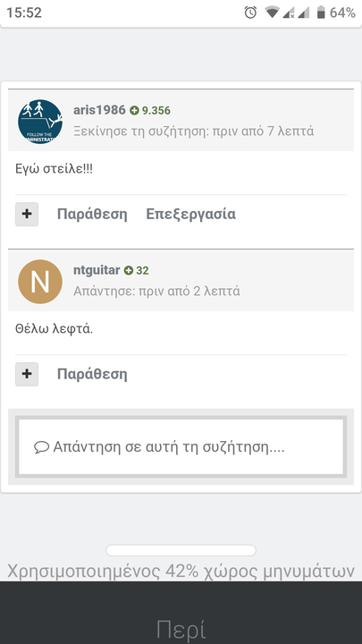Click the timestamp πριν από 2 λεπτά
Image resolution: width=362 pixels, height=644 pixels.
[x=189, y=292]
